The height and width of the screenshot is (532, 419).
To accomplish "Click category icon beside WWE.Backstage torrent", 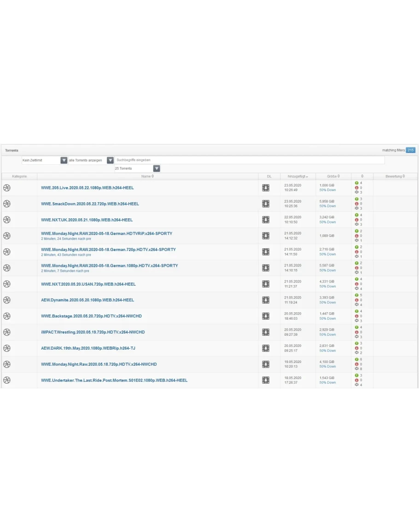I will coord(7,316).
